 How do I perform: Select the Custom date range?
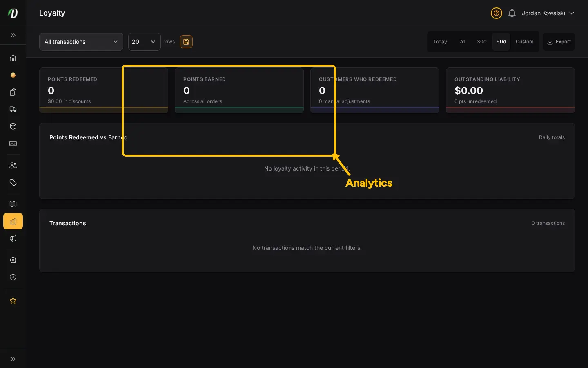[524, 42]
